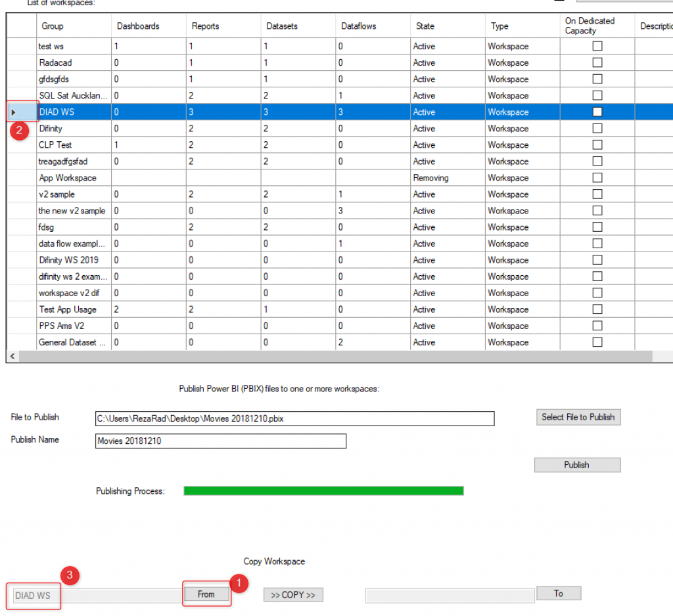The image size is (673, 616).
Task: Toggle Dedicated Capacity checkbox for Difinity row
Action: [x=597, y=129]
